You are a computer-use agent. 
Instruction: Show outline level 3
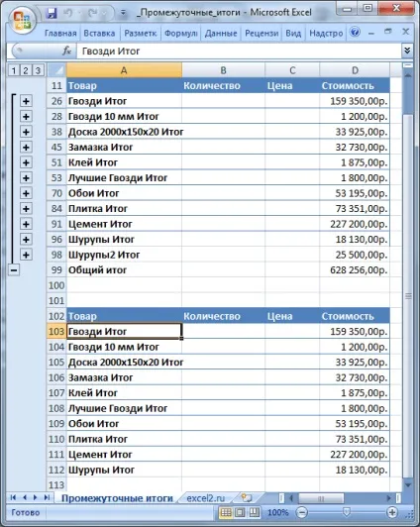[x=38, y=70]
